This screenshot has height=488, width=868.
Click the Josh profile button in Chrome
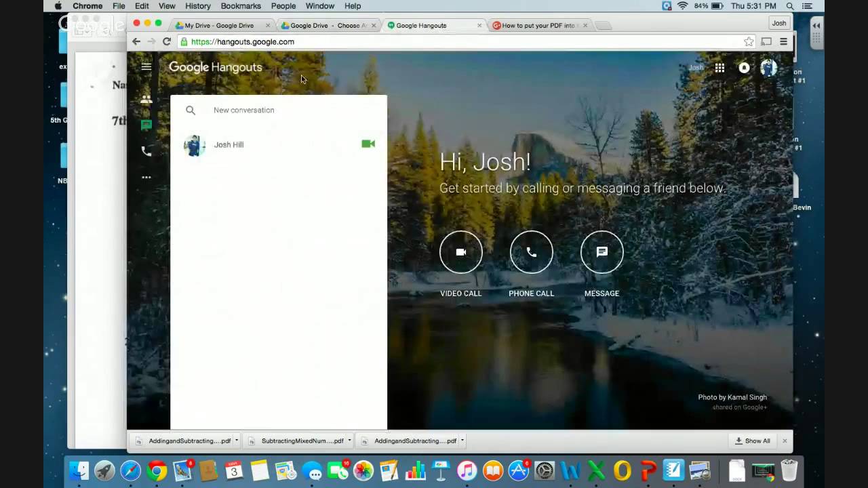point(779,23)
